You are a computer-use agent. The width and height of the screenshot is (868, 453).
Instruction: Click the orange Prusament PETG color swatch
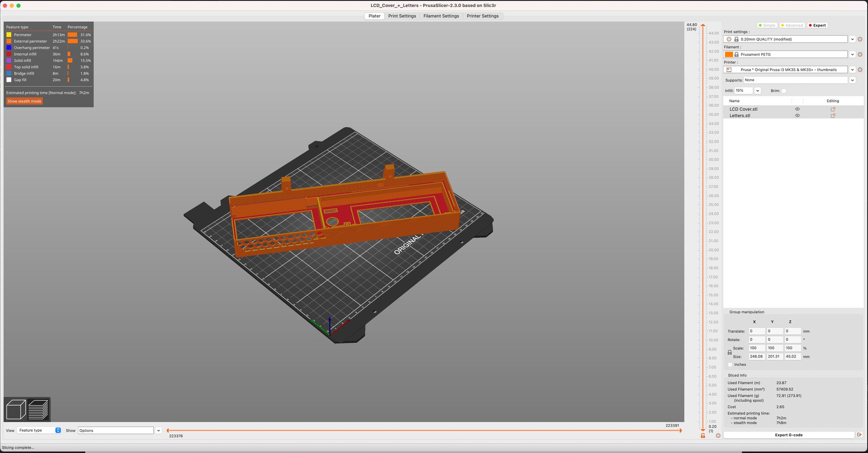pos(729,55)
